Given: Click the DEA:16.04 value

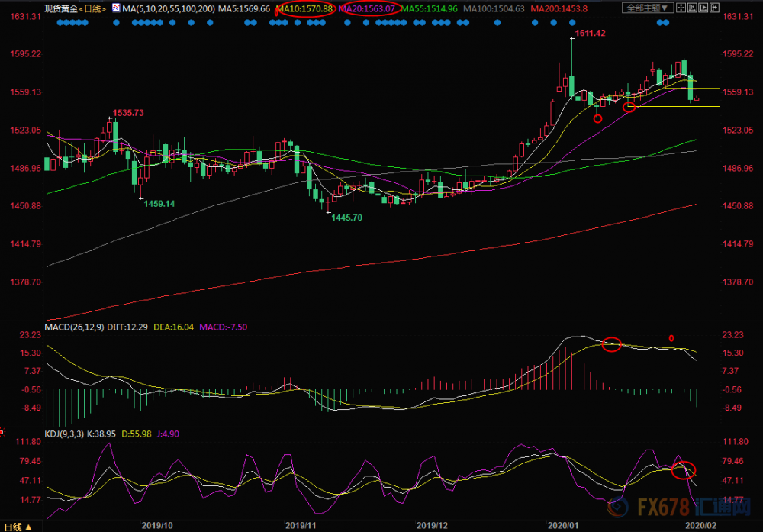Looking at the screenshot, I should click(174, 327).
